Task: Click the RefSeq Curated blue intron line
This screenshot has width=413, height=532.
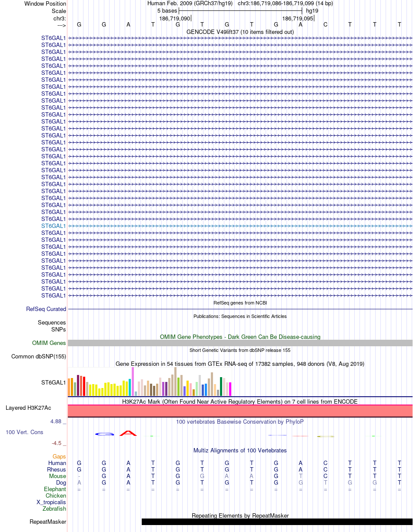Action: (x=240, y=309)
